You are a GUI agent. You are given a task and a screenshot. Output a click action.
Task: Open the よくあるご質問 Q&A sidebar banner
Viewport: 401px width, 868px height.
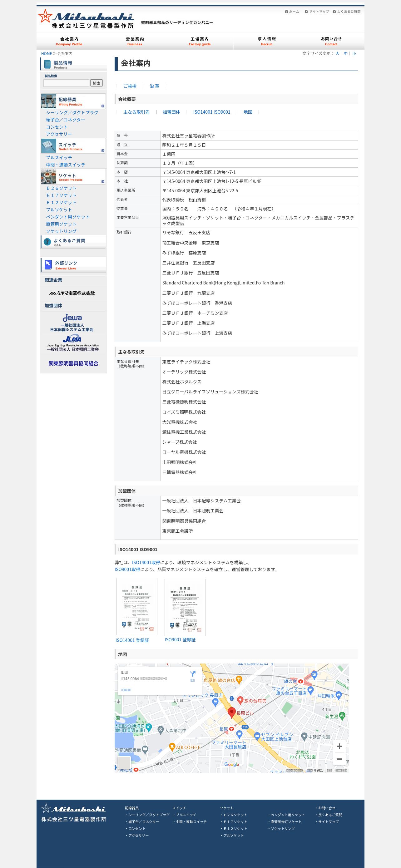coord(73,242)
